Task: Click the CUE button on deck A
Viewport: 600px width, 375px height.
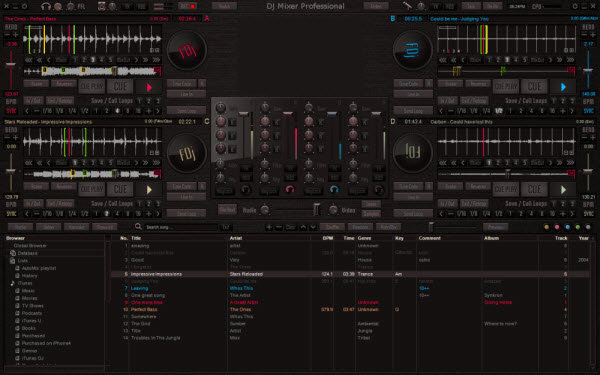Action: [x=120, y=87]
